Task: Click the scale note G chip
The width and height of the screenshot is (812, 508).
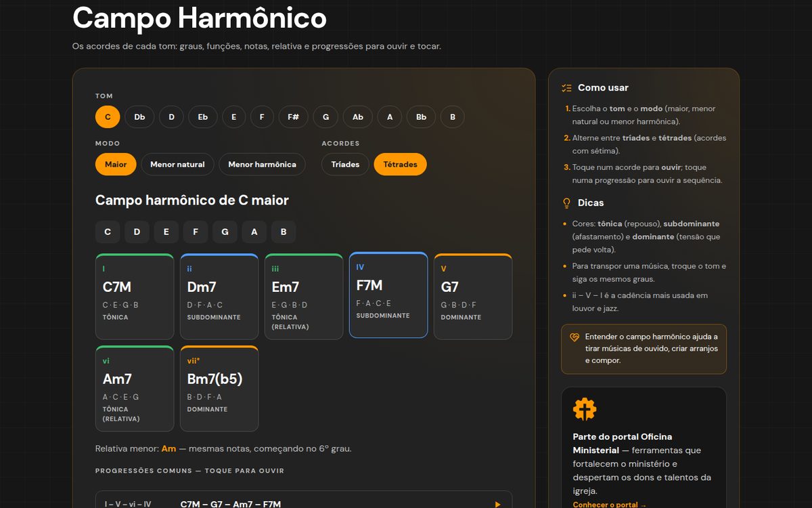Action: 225,232
